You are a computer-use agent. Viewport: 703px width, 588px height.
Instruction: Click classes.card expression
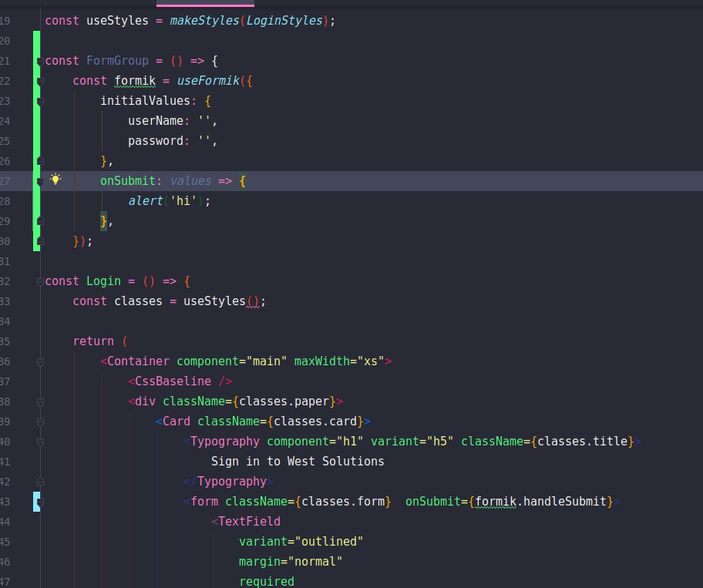(x=315, y=422)
